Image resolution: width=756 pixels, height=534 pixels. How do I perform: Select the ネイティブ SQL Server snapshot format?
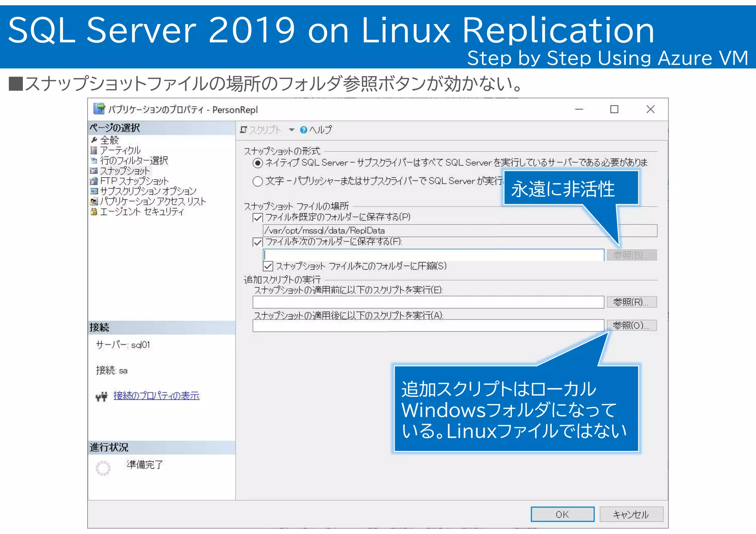coord(258,163)
